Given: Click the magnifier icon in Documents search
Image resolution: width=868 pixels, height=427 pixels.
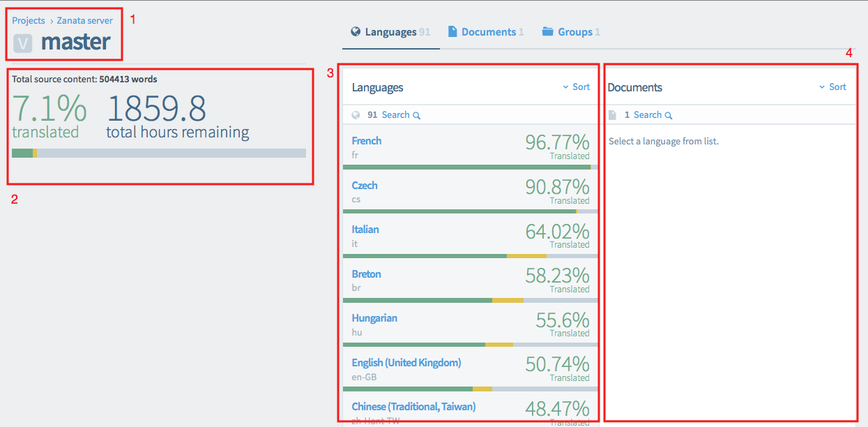Looking at the screenshot, I should (x=668, y=116).
